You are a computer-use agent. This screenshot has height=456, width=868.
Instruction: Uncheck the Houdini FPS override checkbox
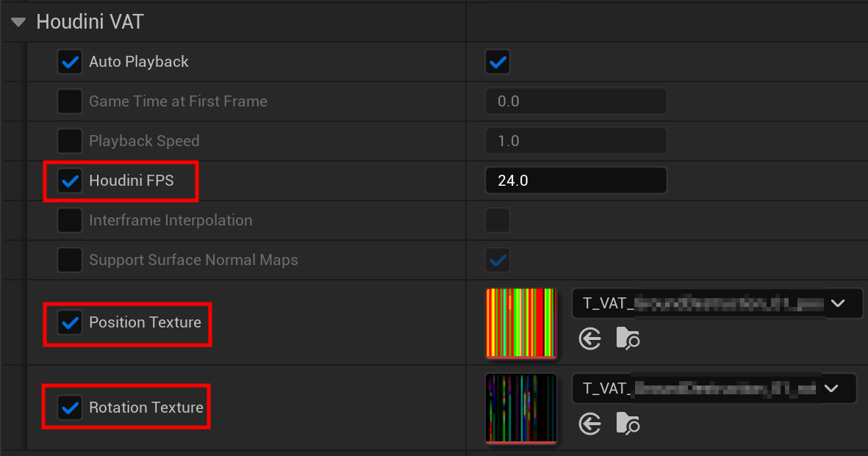70,181
